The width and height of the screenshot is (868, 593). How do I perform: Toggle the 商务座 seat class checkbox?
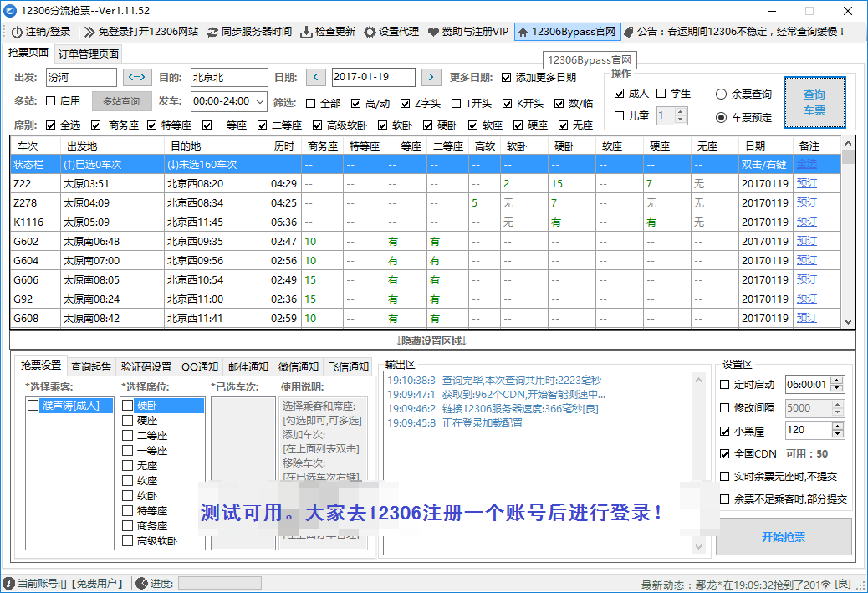tap(96, 125)
